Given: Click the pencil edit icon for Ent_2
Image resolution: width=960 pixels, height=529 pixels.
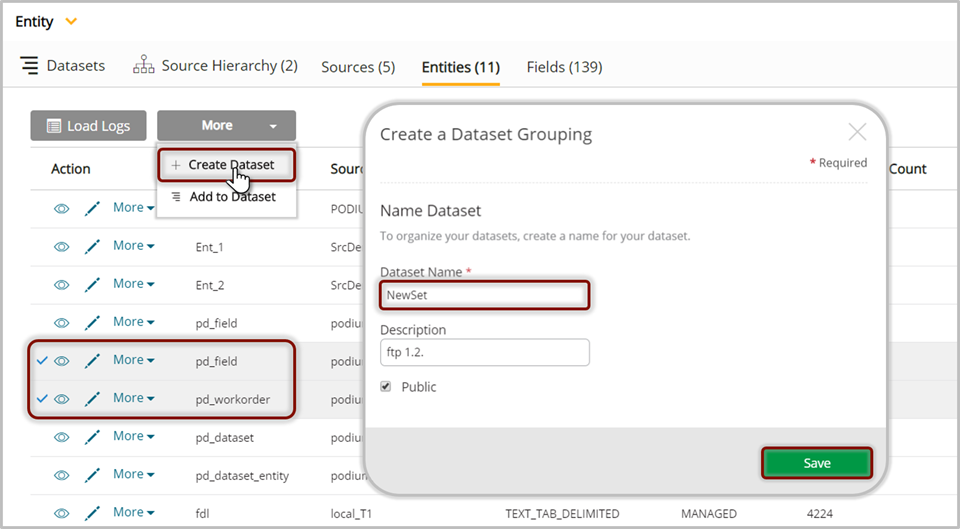Looking at the screenshot, I should 92,284.
